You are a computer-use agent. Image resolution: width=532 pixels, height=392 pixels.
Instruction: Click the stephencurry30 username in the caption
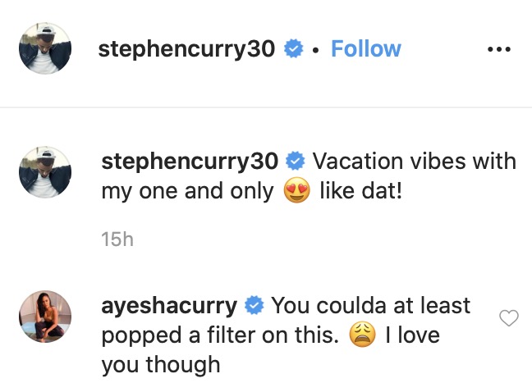click(191, 160)
